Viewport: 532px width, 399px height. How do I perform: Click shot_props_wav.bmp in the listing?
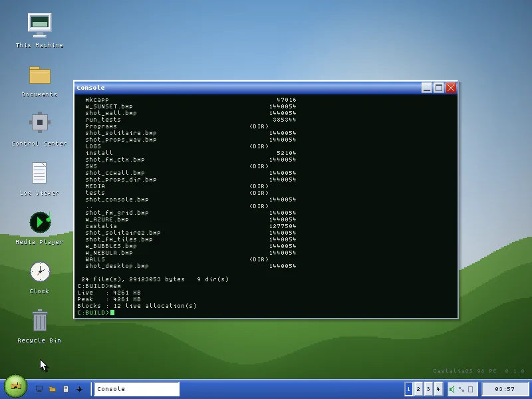click(x=121, y=140)
